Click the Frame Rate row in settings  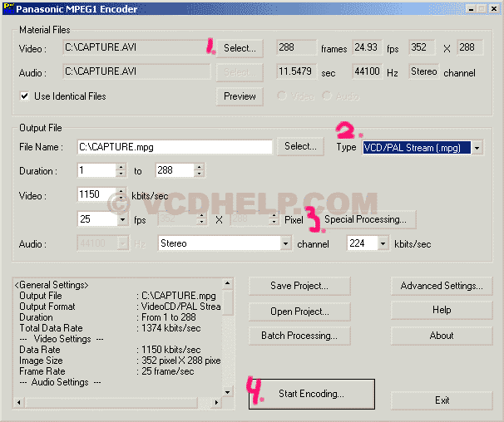pos(106,371)
